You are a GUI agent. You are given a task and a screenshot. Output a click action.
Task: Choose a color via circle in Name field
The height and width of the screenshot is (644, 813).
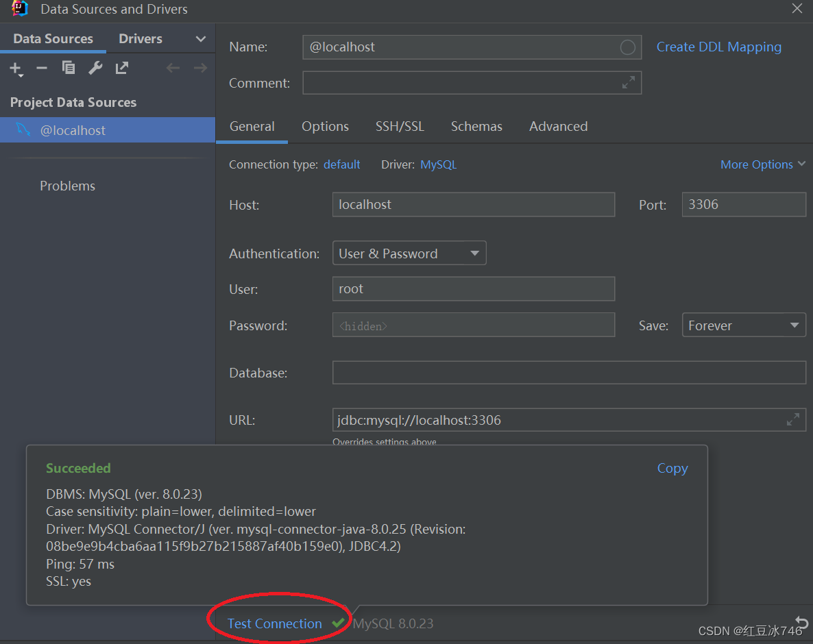tap(627, 47)
